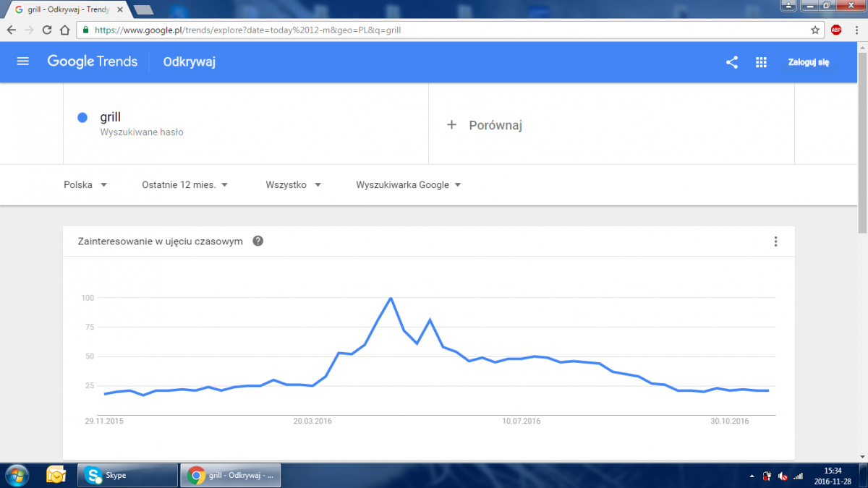The width and height of the screenshot is (868, 488).
Task: Open the Google apps grid icon
Action: [x=761, y=62]
